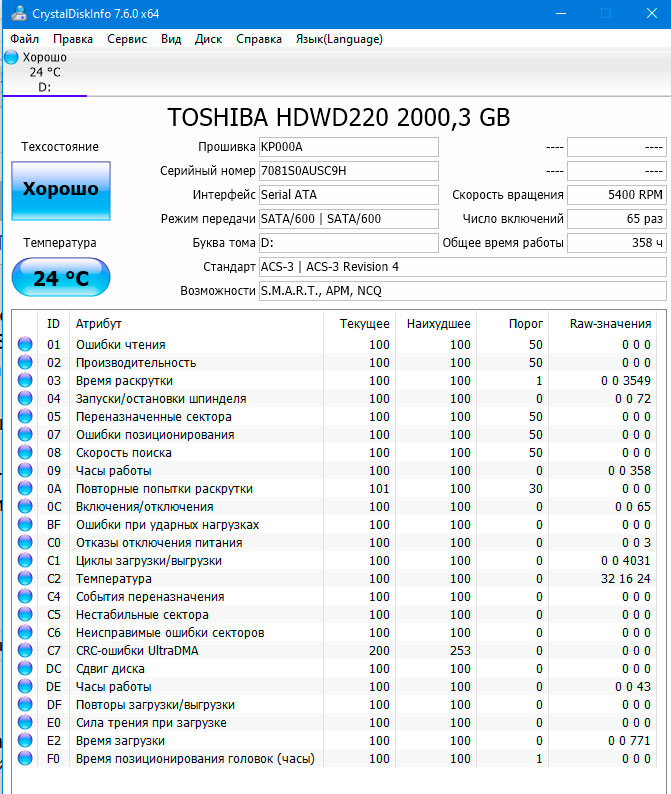Click the Возможности field S.M.A.R.T., APM, NCQ
Image resolution: width=671 pixels, height=794 pixels.
462,291
